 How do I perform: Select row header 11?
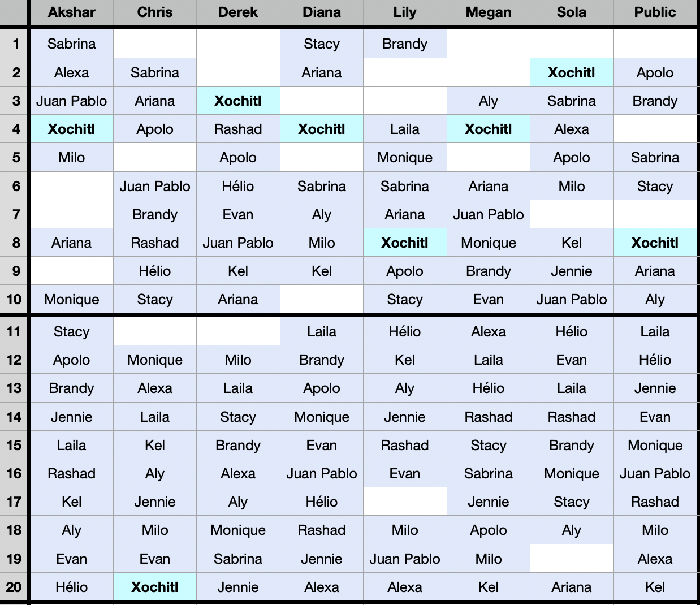14,331
